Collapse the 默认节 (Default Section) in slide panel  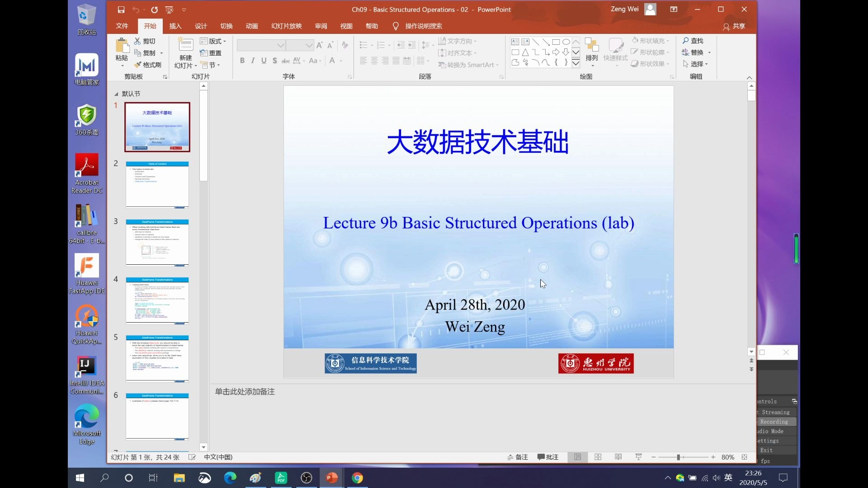(x=116, y=94)
